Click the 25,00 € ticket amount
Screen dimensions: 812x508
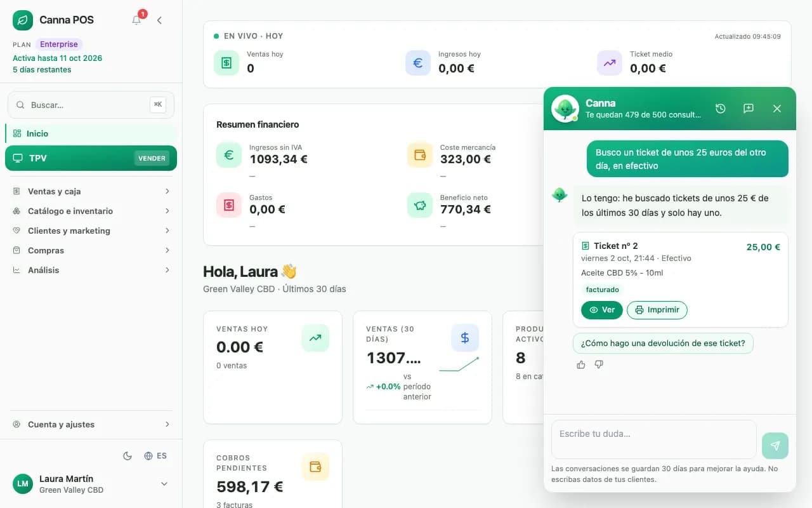click(763, 247)
